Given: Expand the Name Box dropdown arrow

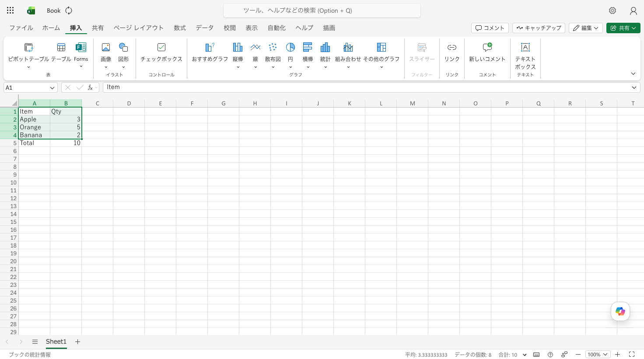Looking at the screenshot, I should pos(52,87).
